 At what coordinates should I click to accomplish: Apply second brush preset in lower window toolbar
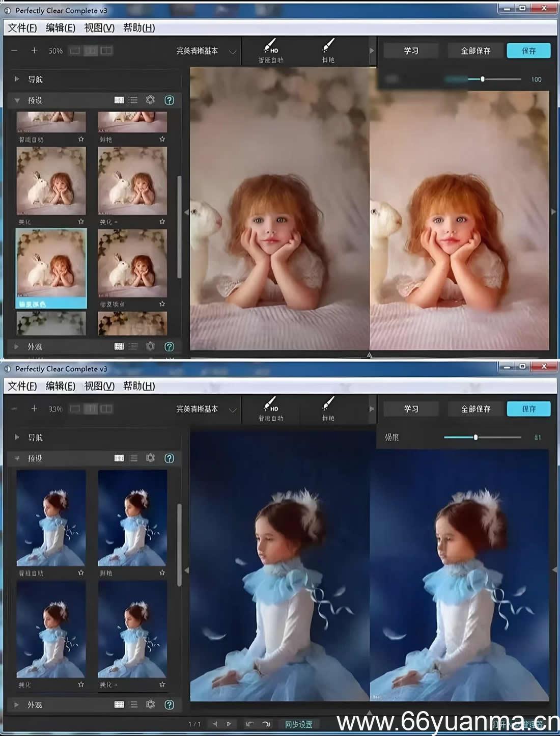(328, 410)
